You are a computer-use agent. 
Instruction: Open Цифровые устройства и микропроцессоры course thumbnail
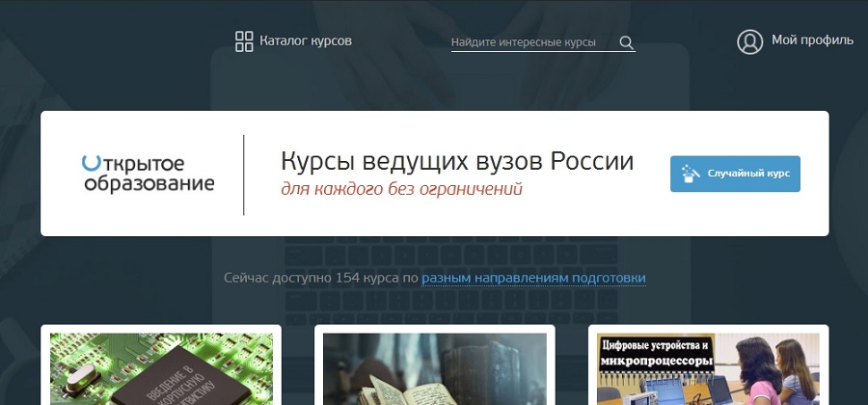tap(708, 368)
